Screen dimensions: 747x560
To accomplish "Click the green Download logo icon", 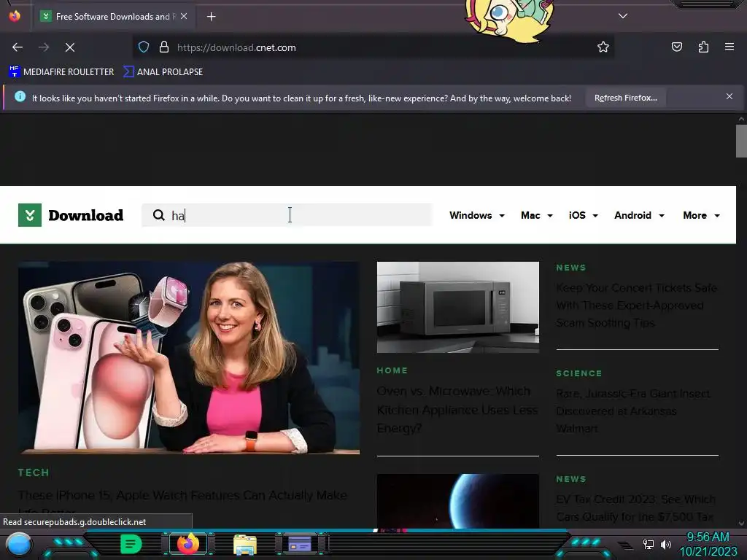I will point(29,215).
